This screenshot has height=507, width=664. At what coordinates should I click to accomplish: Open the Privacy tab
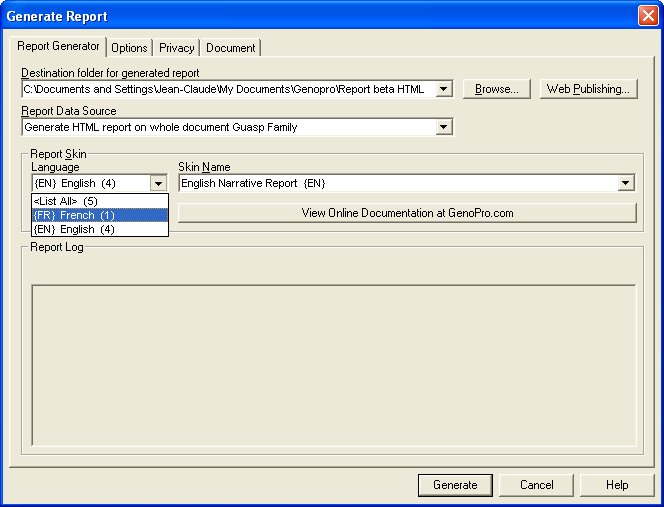177,48
